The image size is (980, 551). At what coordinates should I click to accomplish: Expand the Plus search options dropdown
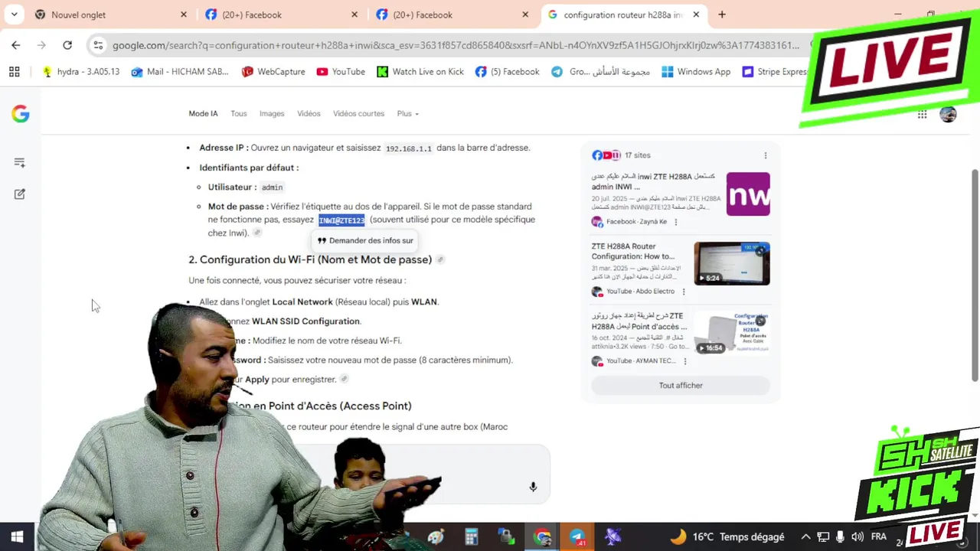coord(407,113)
